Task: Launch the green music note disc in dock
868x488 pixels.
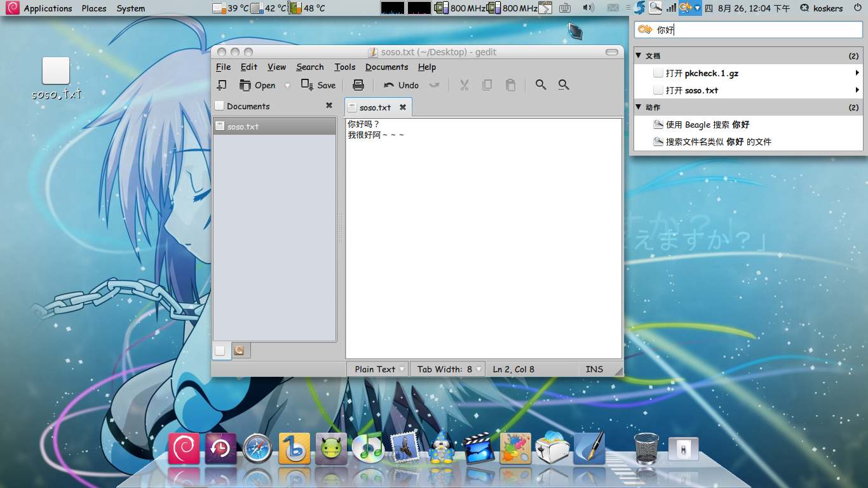Action: 368,449
